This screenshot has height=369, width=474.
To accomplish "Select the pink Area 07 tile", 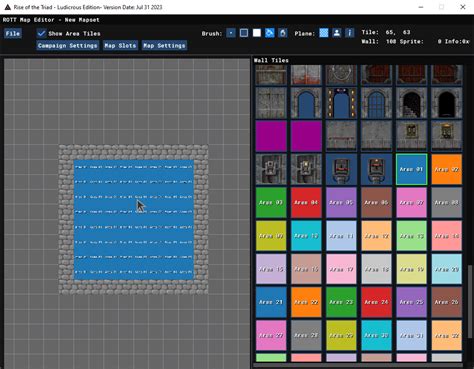I will tap(411, 203).
